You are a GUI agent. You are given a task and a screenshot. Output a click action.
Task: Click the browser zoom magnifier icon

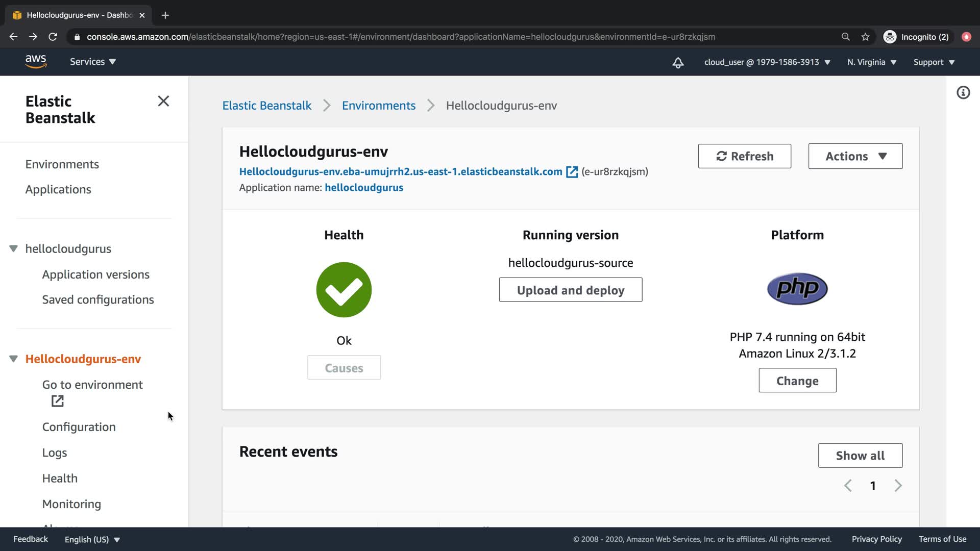pos(845,37)
